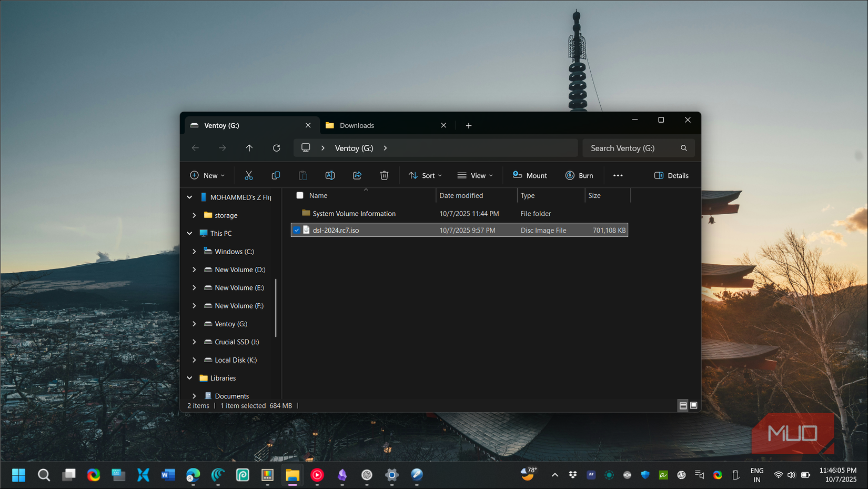Viewport: 868px width, 489px height.
Task: Add a new Explorer tab
Action: [x=469, y=125]
